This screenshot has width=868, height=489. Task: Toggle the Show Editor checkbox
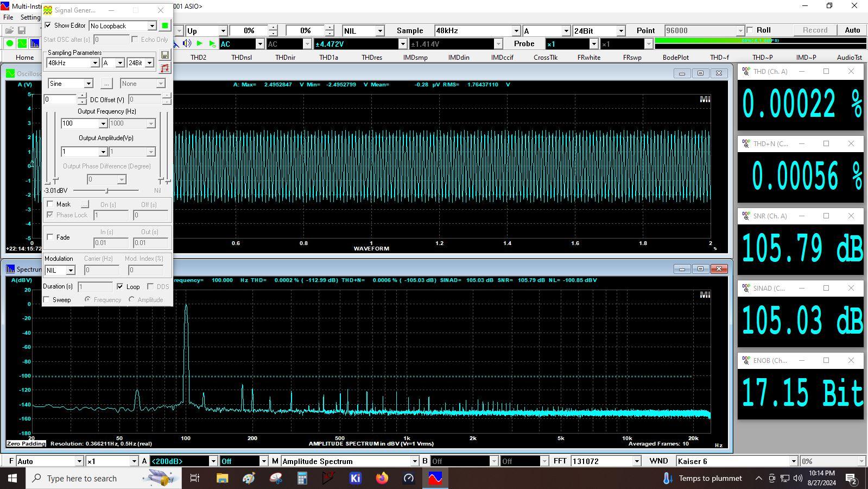[x=48, y=26]
